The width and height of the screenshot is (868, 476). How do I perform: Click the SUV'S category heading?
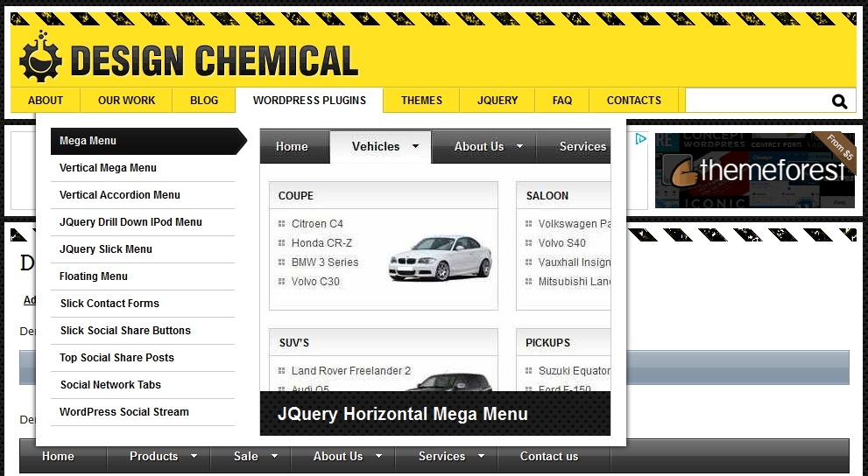click(294, 343)
